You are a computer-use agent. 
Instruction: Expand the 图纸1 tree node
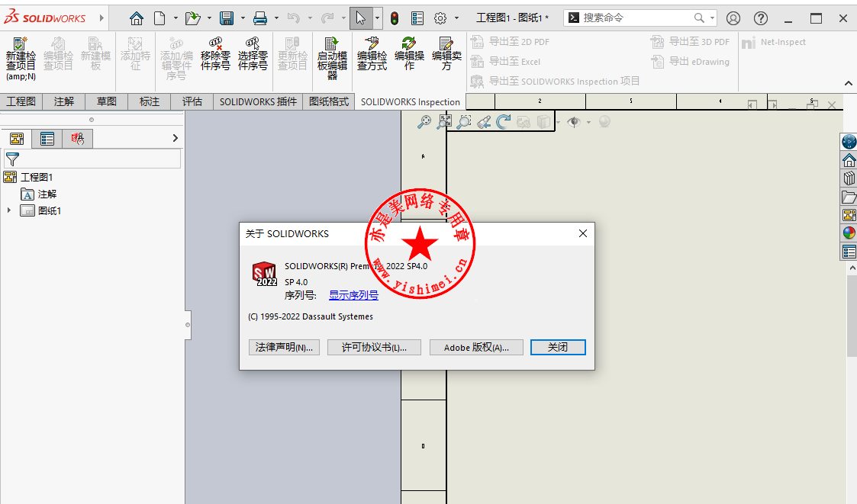pyautogui.click(x=8, y=210)
